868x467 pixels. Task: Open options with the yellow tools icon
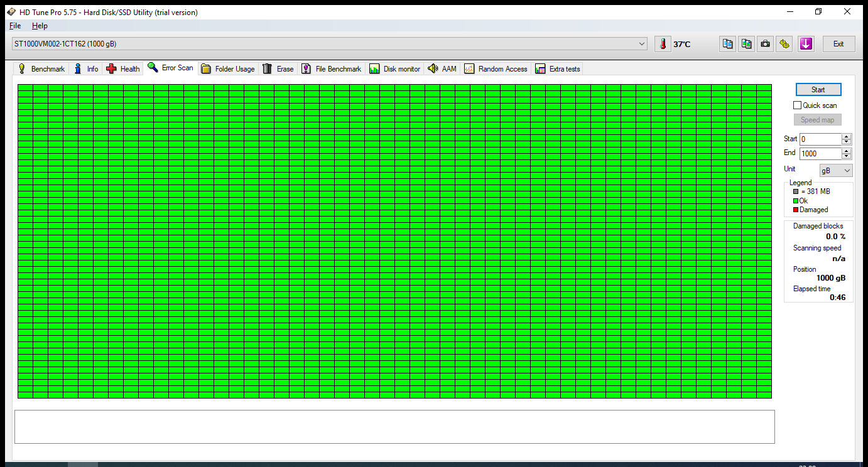click(x=784, y=44)
